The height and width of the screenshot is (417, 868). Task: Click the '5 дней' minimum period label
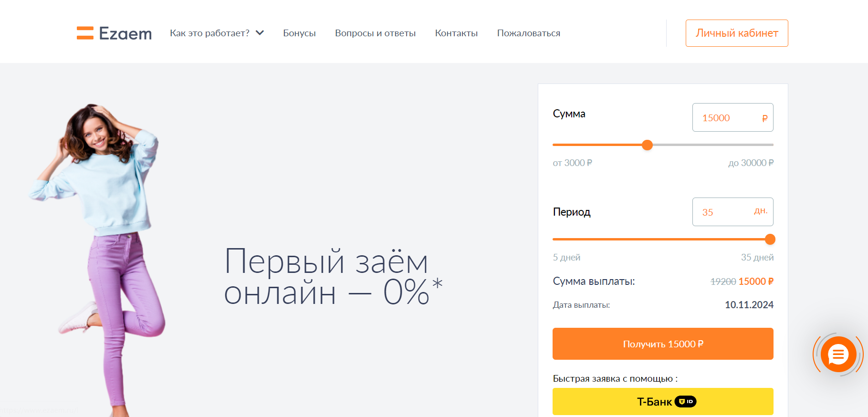(x=566, y=257)
